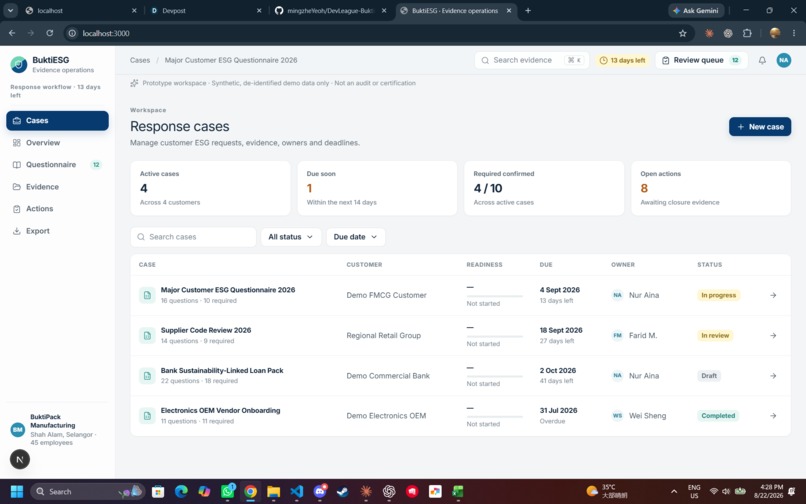806x504 pixels.
Task: Click Farid M. owner avatar
Action: 617,335
